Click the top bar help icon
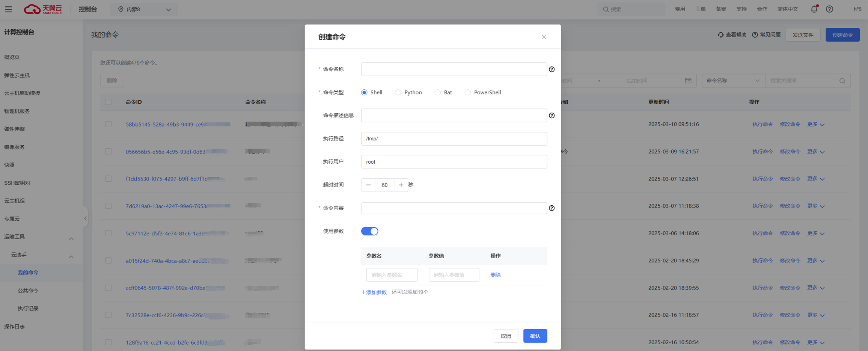868x351 pixels. 830,9
